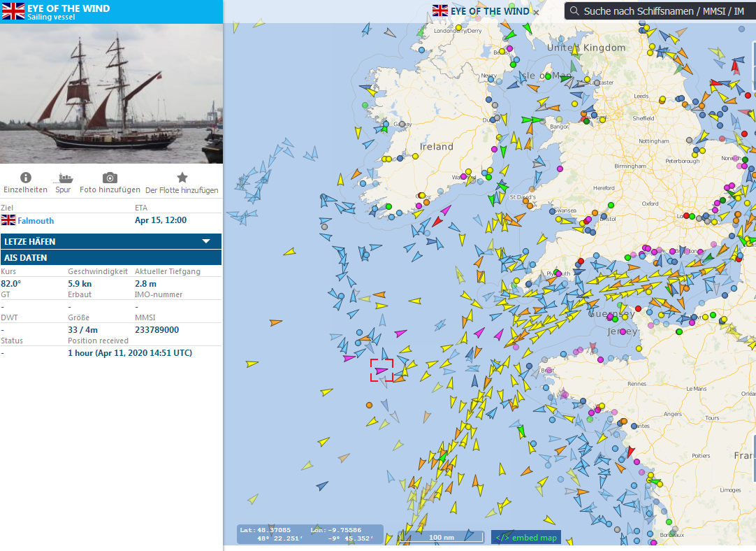Click the Foto hinzufügen camera icon

(110, 178)
